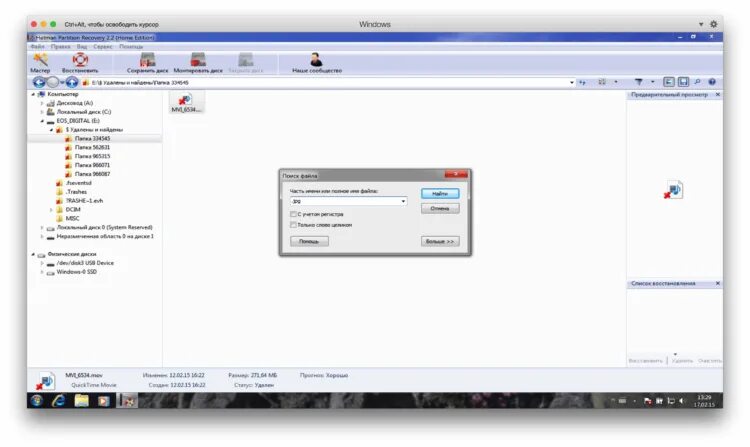
Task: Close the Предварительный просмотр panel
Action: coord(717,95)
